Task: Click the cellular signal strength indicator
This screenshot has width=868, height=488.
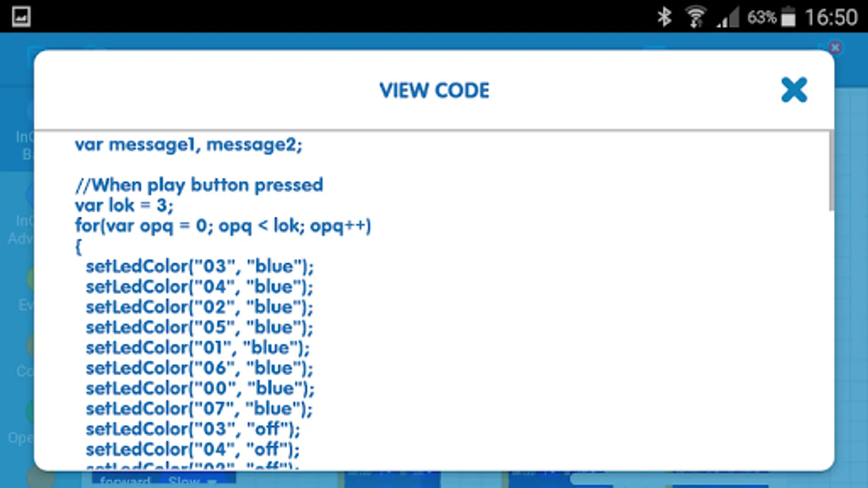Action: tap(727, 17)
